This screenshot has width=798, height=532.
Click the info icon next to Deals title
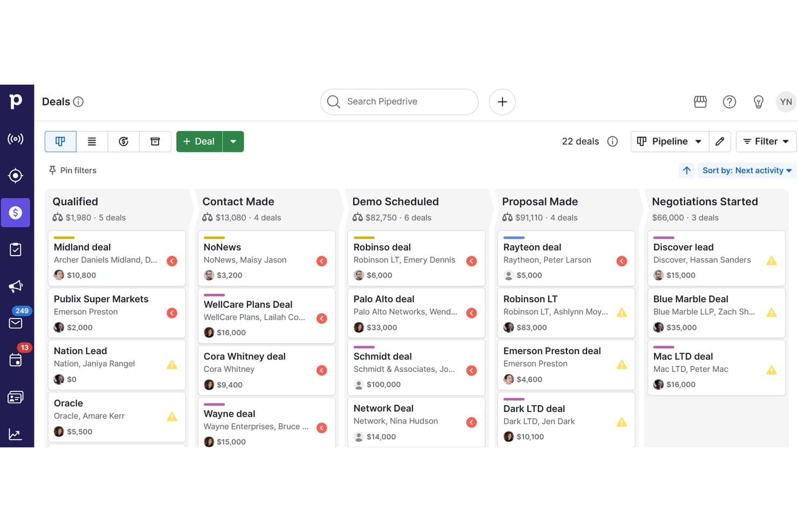[x=78, y=101]
